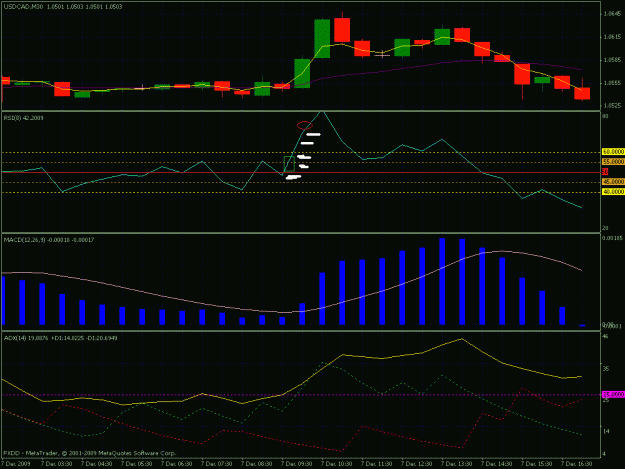Click the 1.0645 price axis value
The height and width of the screenshot is (469, 625).
[x=612, y=14]
